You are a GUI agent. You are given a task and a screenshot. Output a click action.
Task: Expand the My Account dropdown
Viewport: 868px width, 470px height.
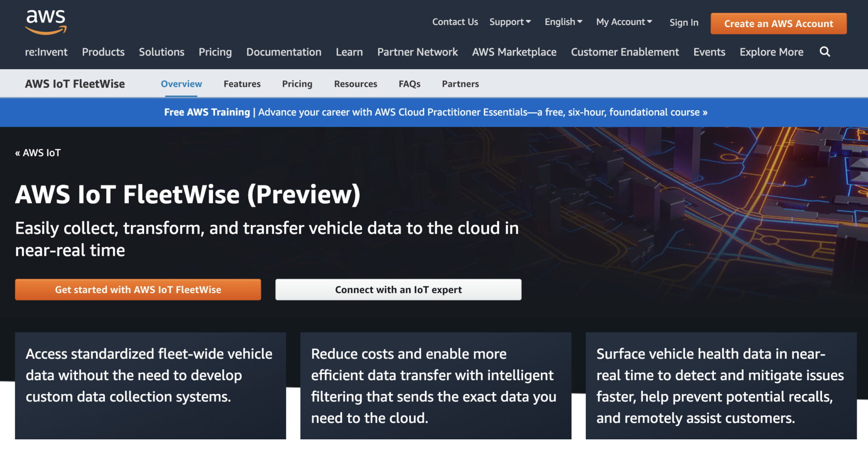pyautogui.click(x=623, y=22)
